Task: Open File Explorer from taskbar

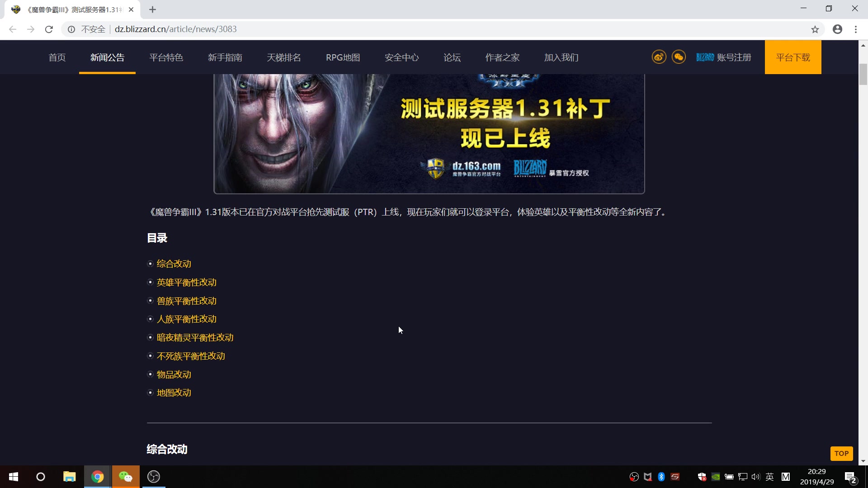Action: click(x=69, y=477)
